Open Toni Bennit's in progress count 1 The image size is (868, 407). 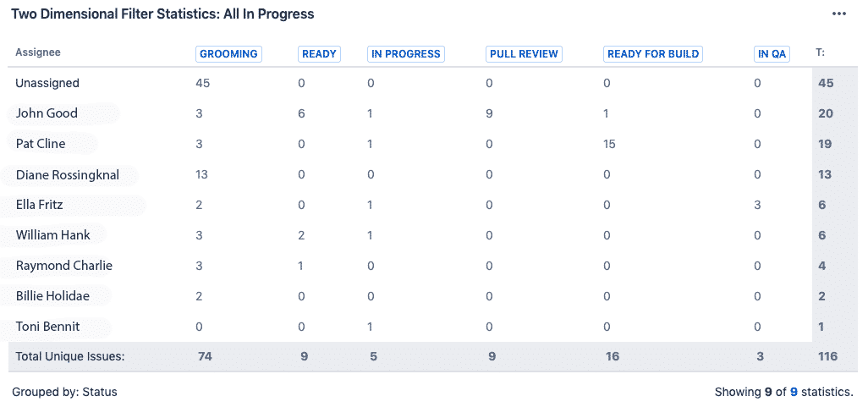click(371, 327)
